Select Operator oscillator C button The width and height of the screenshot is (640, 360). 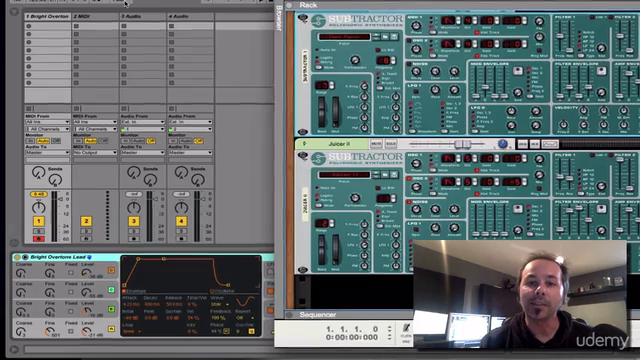[x=111, y=290]
